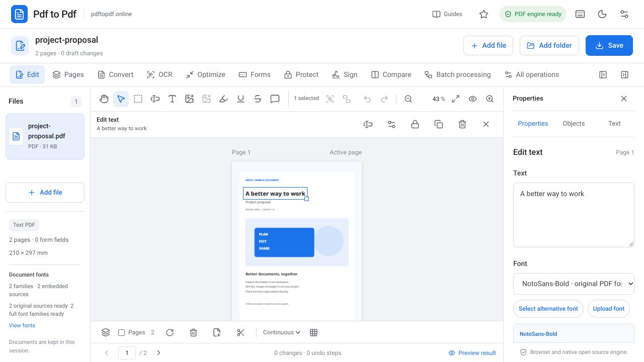The height and width of the screenshot is (362, 644).
Task: Click the Preview result link
Action: 472,353
